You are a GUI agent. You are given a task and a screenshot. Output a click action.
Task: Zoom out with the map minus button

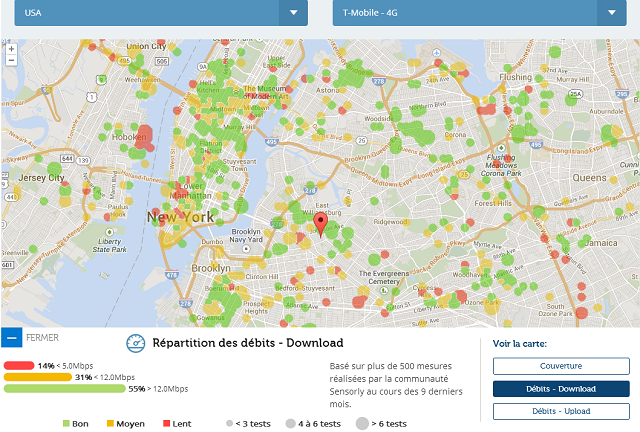pyautogui.click(x=10, y=60)
